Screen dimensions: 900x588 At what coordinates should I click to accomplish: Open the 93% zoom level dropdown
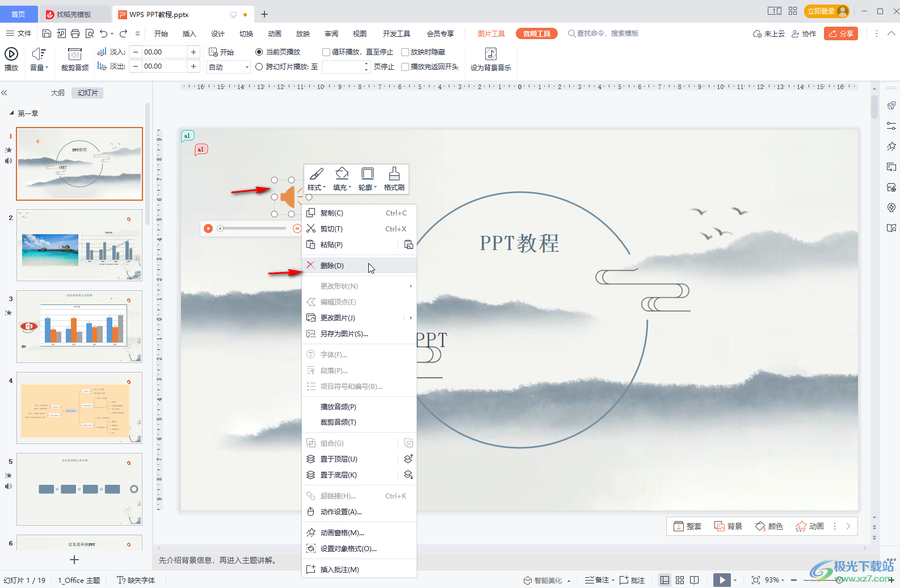[x=775, y=580]
